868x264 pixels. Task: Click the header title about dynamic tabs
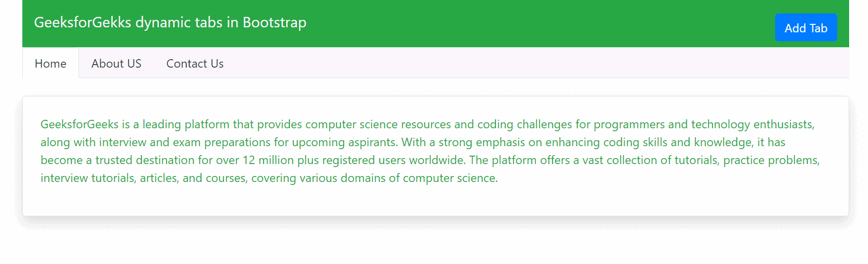(x=170, y=22)
